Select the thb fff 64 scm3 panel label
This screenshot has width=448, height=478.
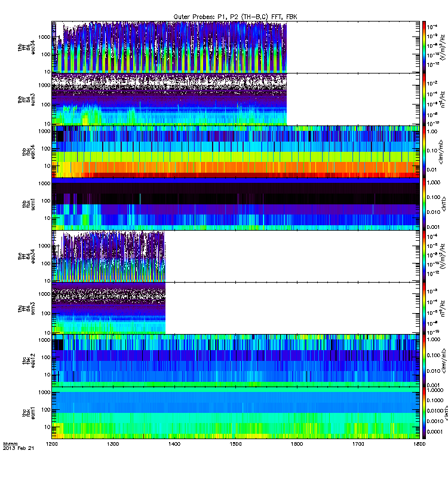(26, 100)
